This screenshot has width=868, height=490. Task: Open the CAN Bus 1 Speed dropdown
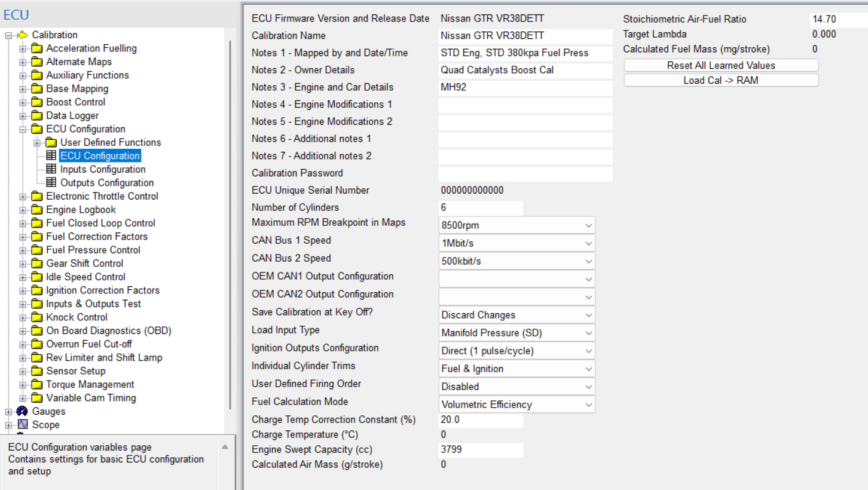click(517, 243)
